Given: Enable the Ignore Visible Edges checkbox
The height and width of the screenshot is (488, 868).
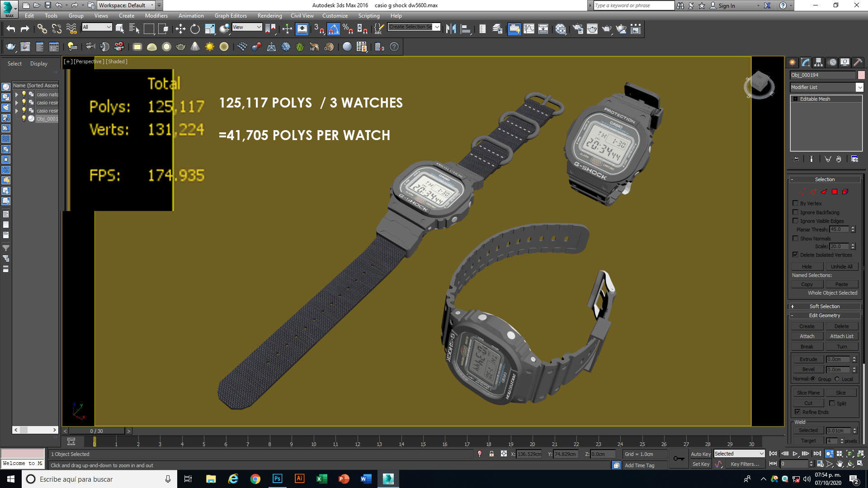Looking at the screenshot, I should click(795, 221).
